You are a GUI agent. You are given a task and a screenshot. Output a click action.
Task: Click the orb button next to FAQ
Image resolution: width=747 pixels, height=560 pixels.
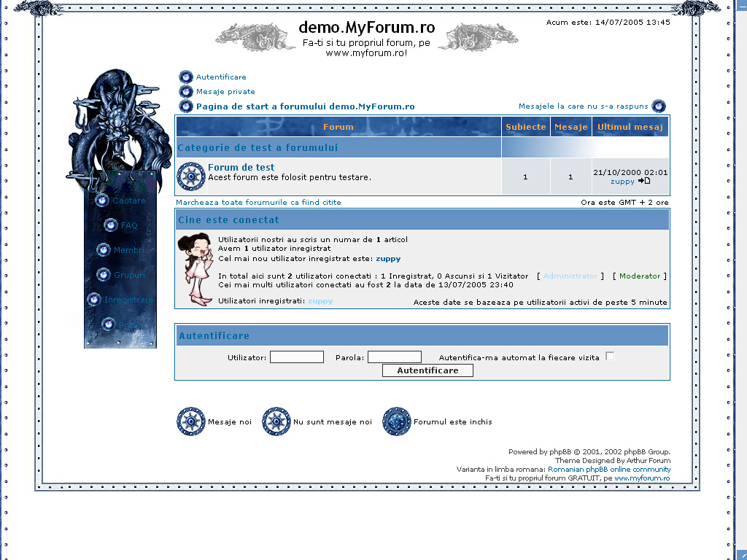pyautogui.click(x=111, y=225)
